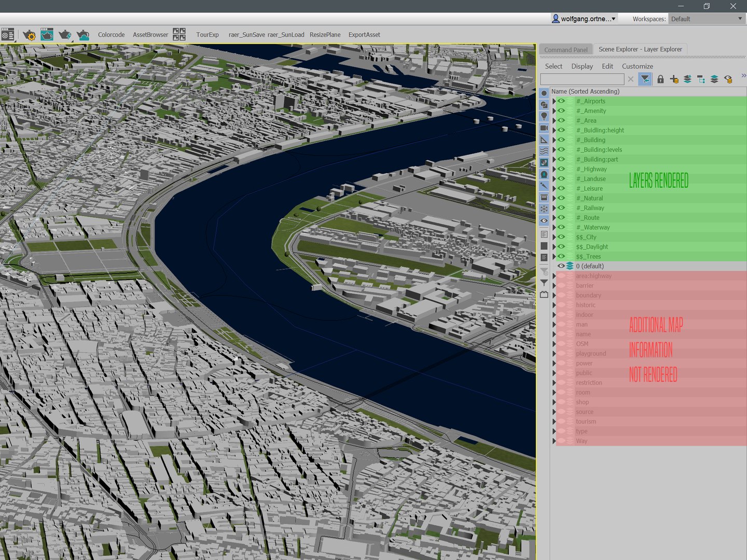The width and height of the screenshot is (747, 560).
Task: Open the Select menu in Layer Explorer
Action: [x=554, y=66]
